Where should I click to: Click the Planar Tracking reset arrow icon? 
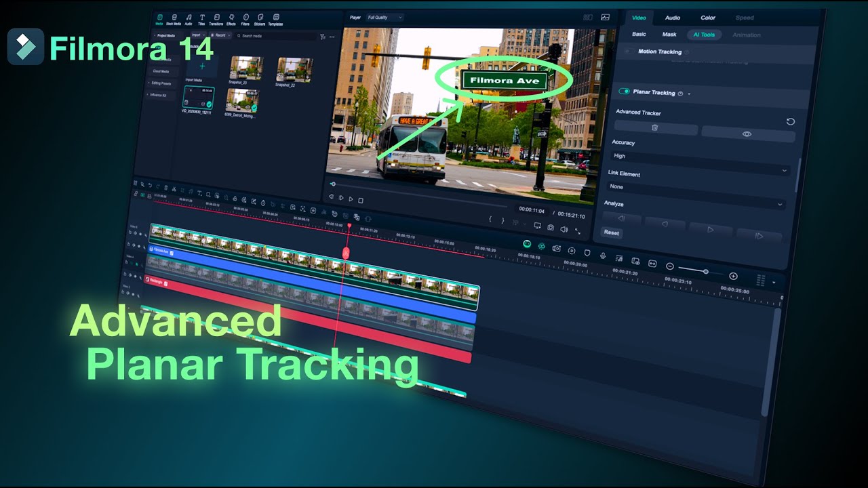[x=791, y=122]
